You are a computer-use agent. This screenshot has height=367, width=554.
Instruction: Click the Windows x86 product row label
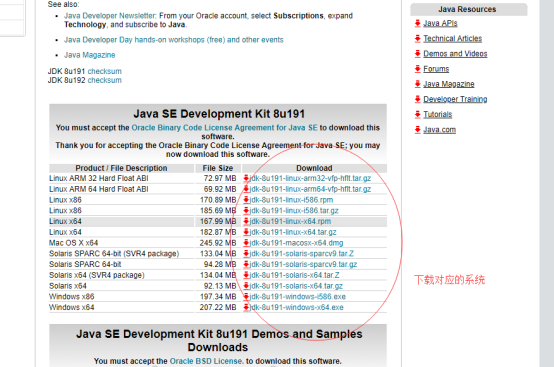coord(72,297)
